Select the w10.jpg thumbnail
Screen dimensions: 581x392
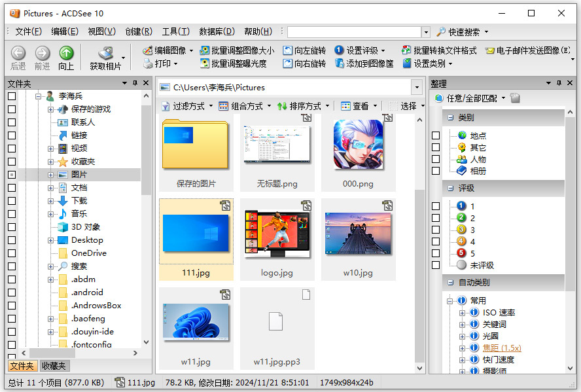coord(359,232)
